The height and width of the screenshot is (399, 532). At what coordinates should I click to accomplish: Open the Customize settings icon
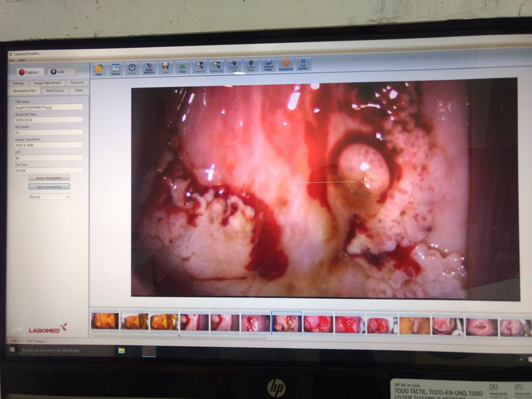(286, 64)
